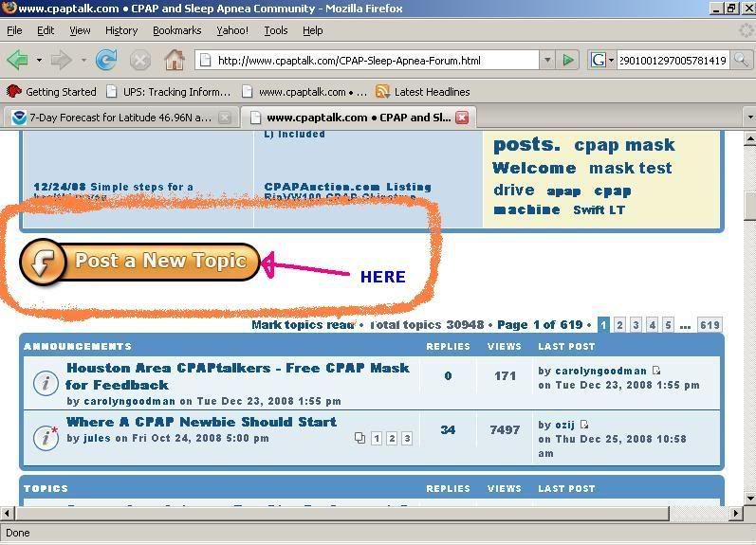Click the horizontal scrollbar right arrow
756x545 pixels.
(735, 513)
